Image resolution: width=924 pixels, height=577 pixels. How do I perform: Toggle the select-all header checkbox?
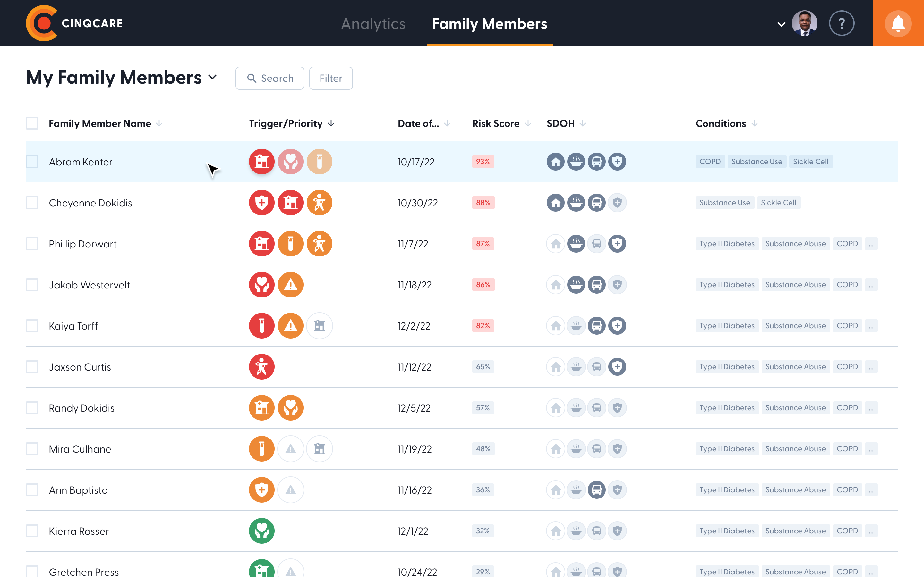[32, 123]
